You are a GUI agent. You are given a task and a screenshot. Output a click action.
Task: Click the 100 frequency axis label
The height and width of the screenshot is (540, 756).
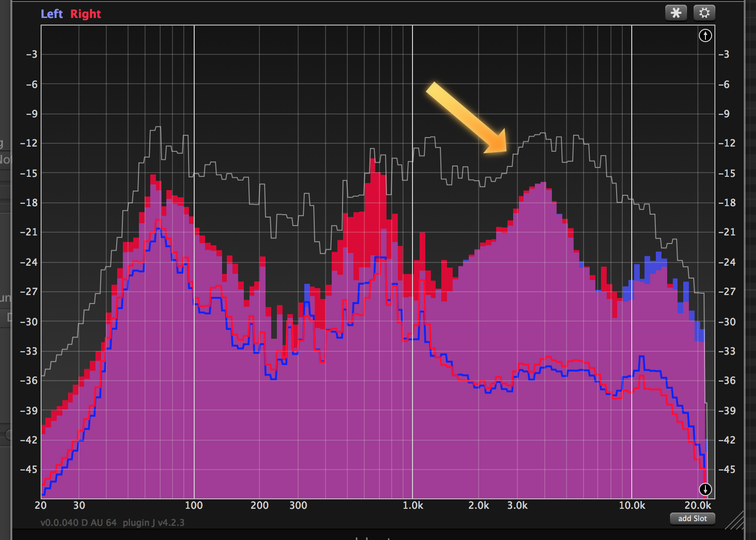pyautogui.click(x=194, y=505)
